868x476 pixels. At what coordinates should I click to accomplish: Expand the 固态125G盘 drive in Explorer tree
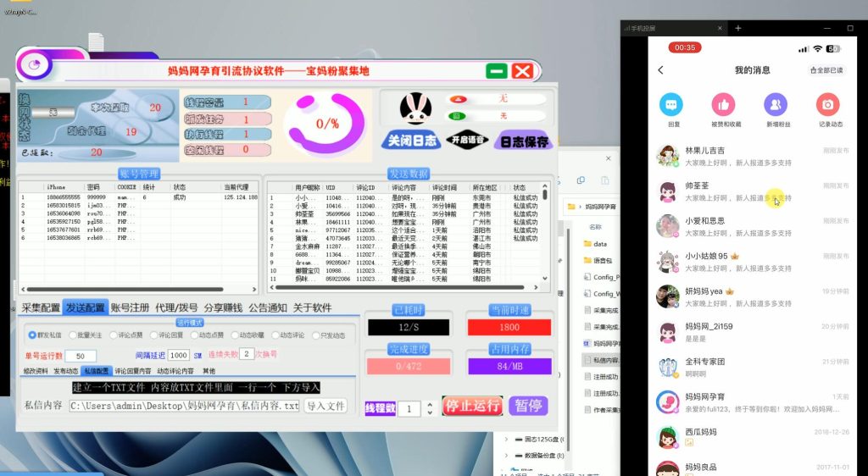(x=506, y=440)
